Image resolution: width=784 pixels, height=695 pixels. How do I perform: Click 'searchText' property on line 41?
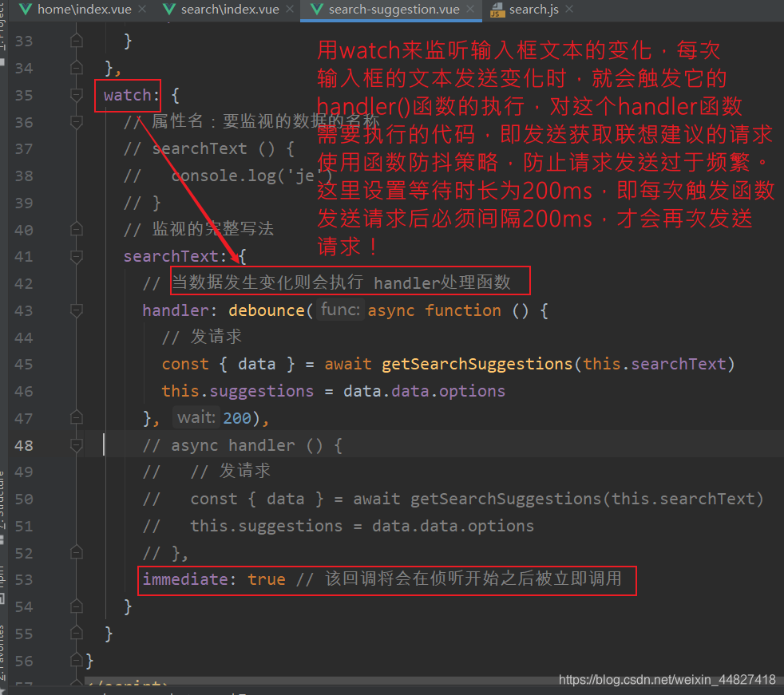(x=171, y=256)
